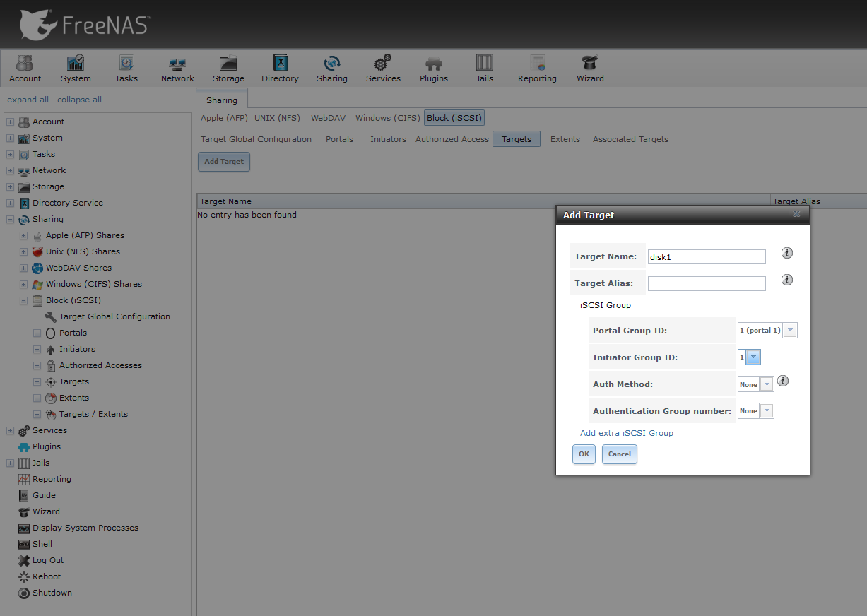Open the Sharing toolbar icon
This screenshot has height=616, width=867.
coord(332,69)
